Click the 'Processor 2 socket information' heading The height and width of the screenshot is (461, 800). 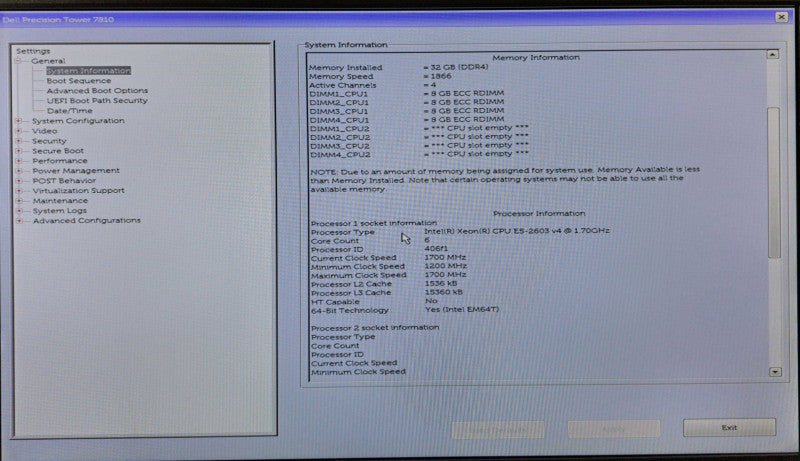click(x=375, y=327)
